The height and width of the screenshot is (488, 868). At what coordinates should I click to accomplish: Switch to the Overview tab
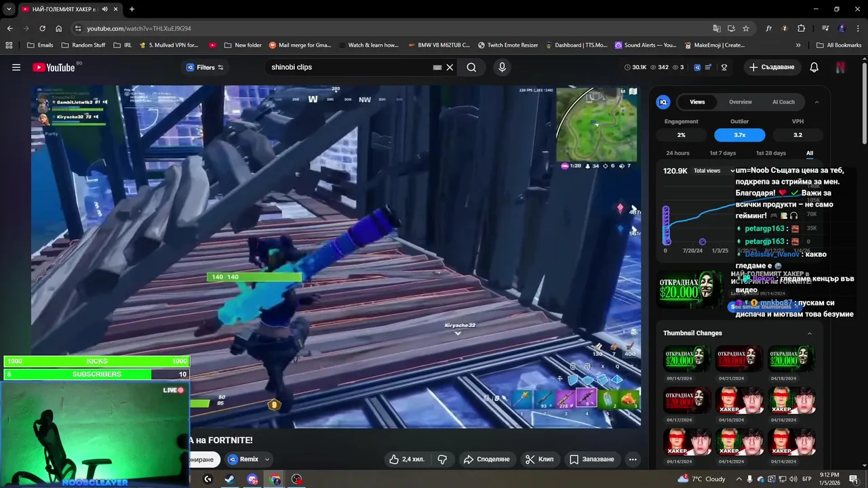click(x=740, y=102)
